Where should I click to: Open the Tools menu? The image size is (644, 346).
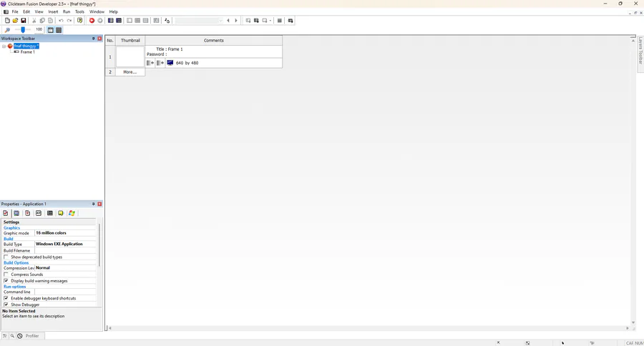[x=79, y=12]
